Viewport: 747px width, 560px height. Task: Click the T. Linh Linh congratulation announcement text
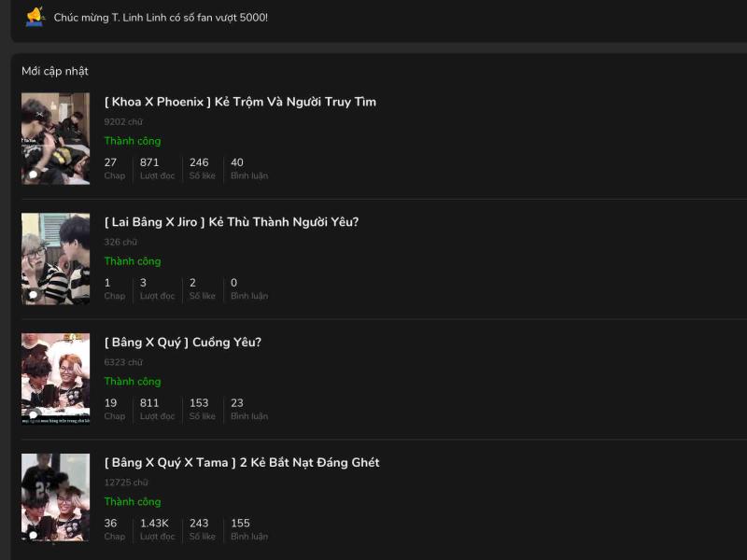click(x=161, y=18)
